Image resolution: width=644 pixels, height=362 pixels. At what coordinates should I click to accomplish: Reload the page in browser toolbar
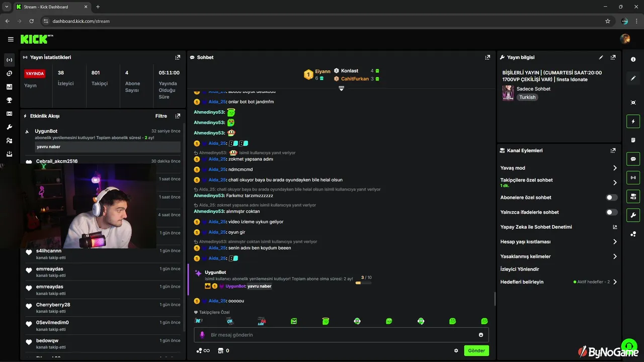[x=31, y=21]
